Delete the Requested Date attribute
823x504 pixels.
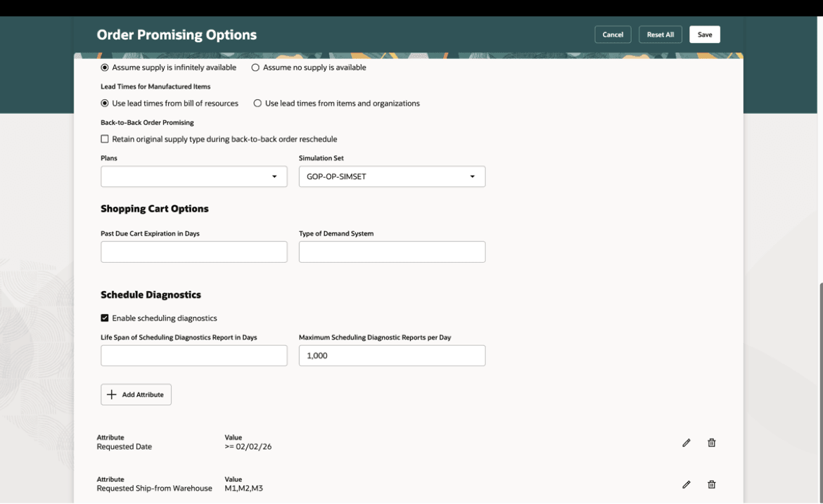711,443
